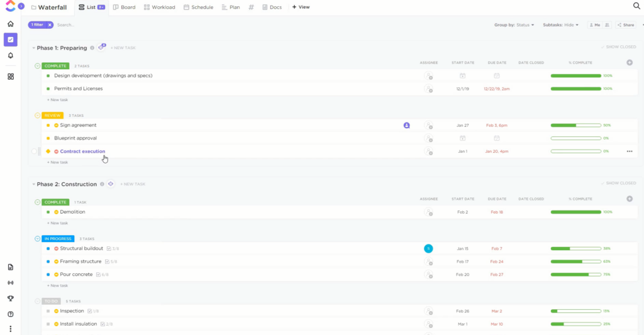
Task: Open the Framing structure 5/8 checklist indicator
Action: 111,261
